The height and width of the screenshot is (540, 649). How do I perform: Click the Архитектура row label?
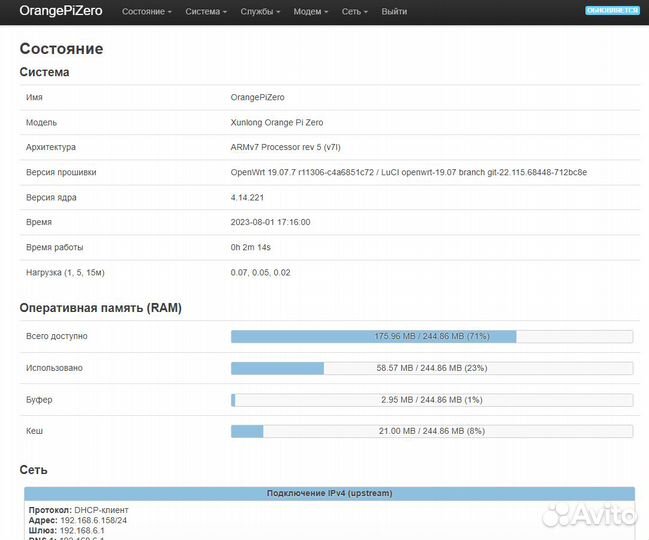(x=50, y=147)
